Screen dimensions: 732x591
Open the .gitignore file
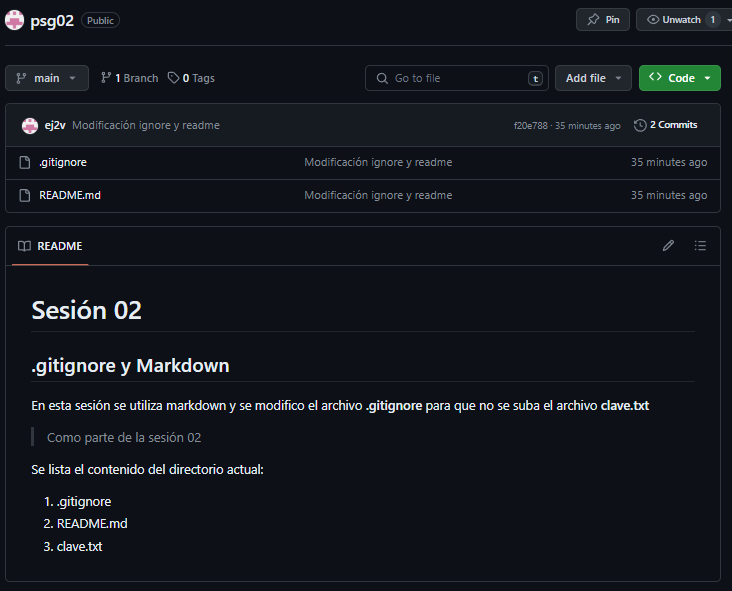click(63, 162)
